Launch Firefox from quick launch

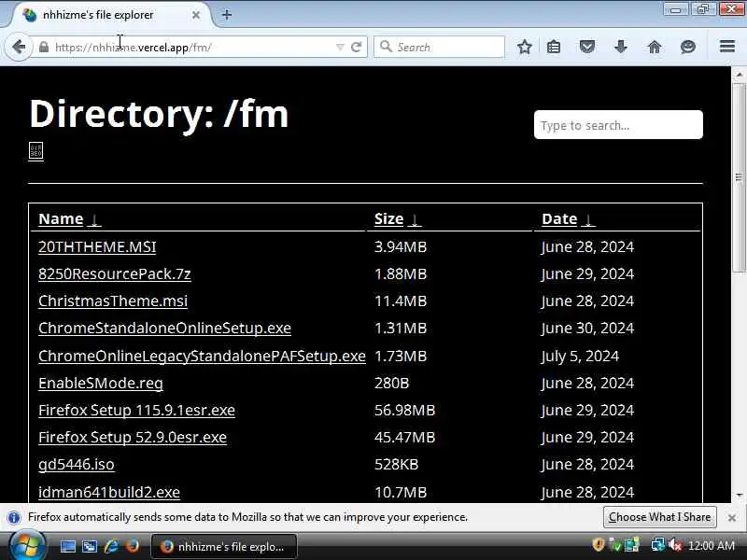coord(133,546)
